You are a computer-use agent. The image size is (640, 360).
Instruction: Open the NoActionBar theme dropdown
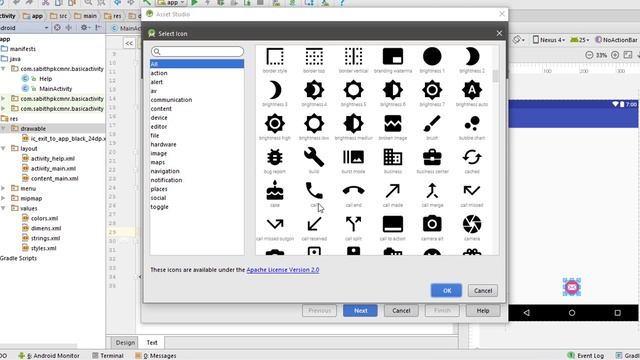[x=616, y=40]
